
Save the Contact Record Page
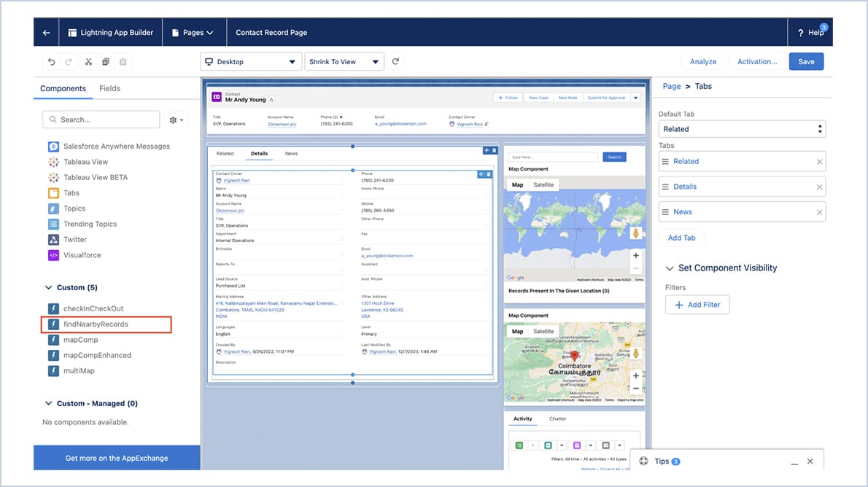805,61
